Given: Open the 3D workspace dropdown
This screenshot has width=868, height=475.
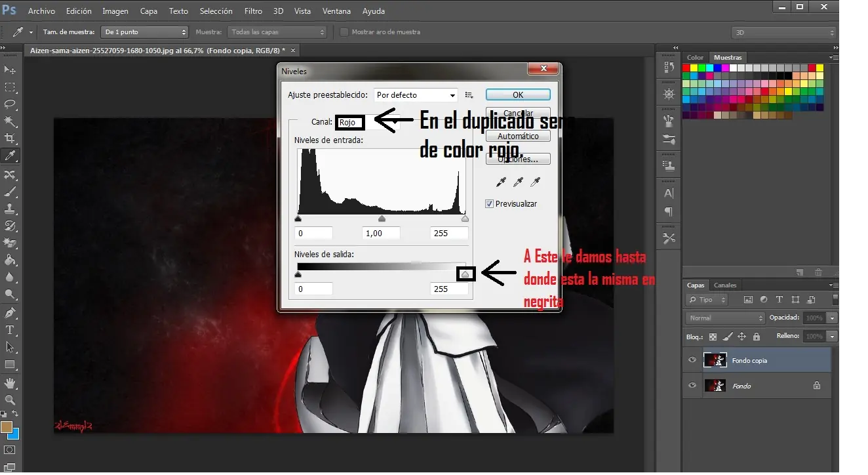Looking at the screenshot, I should tap(784, 32).
